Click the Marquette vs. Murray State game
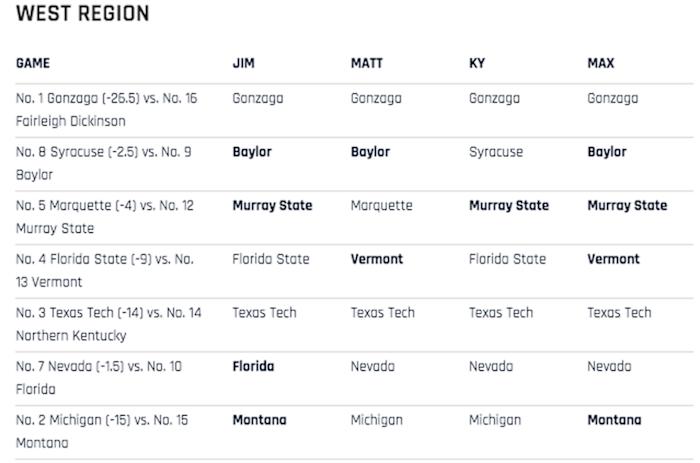This screenshot has height=463, width=700. (x=104, y=216)
